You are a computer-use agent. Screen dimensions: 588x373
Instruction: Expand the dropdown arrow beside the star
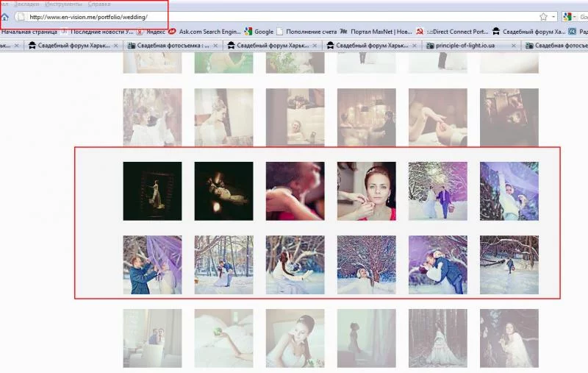point(553,16)
